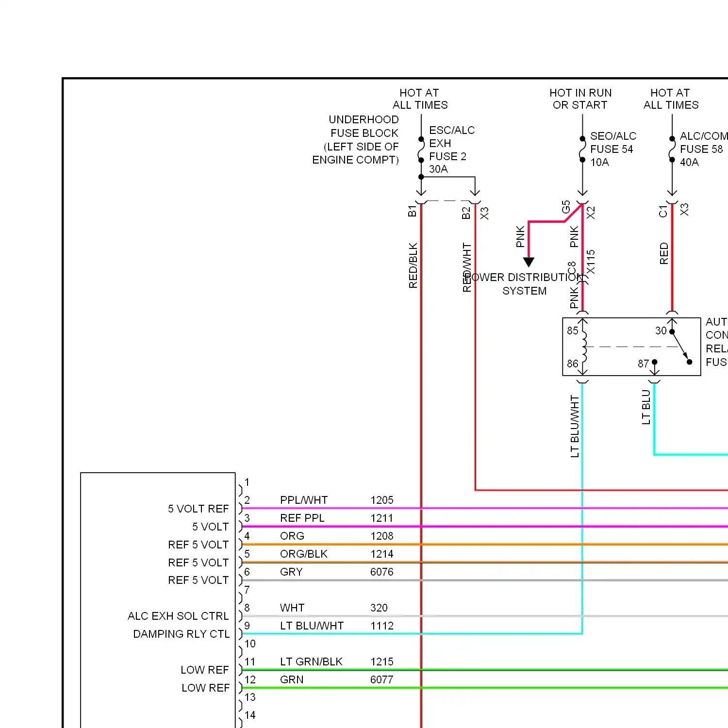The image size is (728, 728).
Task: Click the B1 connector terminal label
Action: pos(412,211)
